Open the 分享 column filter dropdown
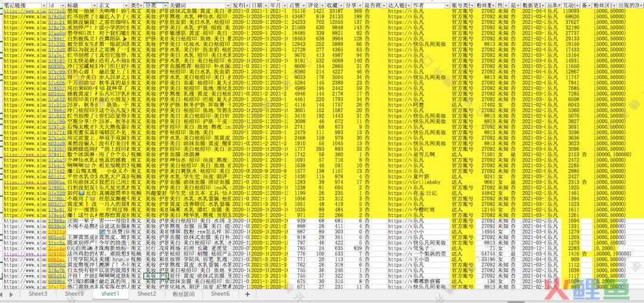The image size is (644, 303). pos(360,6)
